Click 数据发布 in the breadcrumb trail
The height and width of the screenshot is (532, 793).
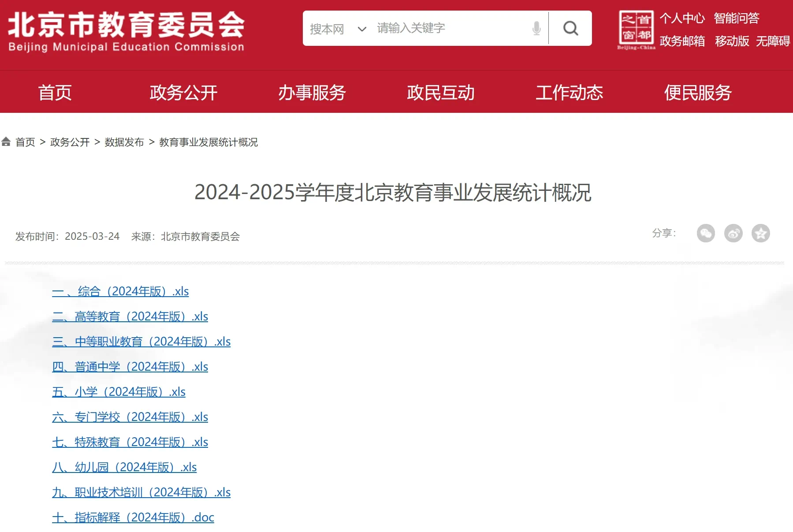pyautogui.click(x=125, y=142)
